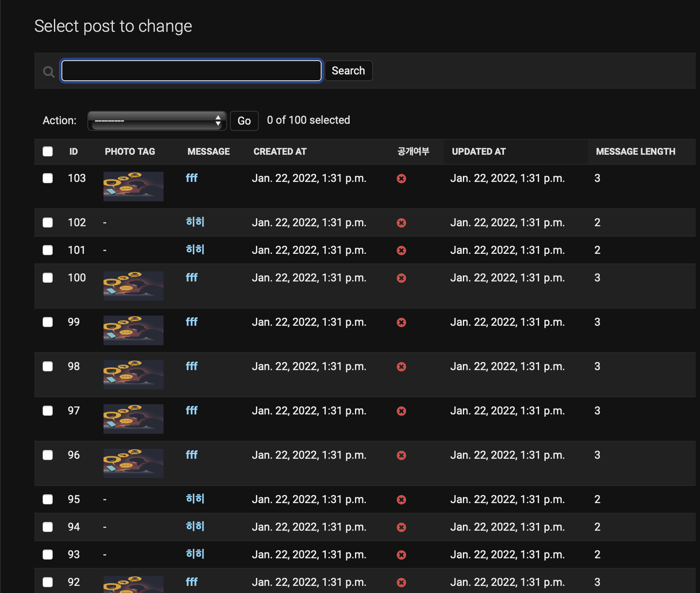The image size is (700, 593).
Task: Open the 히히 message link of post 101
Action: [x=195, y=250]
